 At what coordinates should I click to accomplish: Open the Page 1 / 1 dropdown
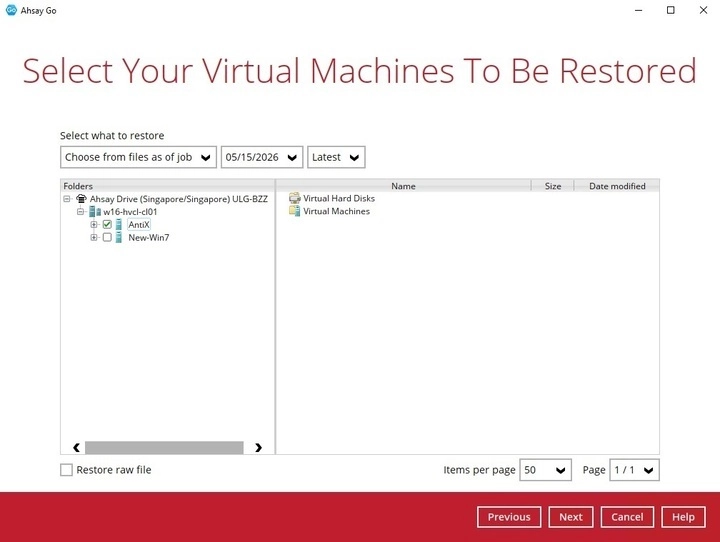pyautogui.click(x=635, y=470)
